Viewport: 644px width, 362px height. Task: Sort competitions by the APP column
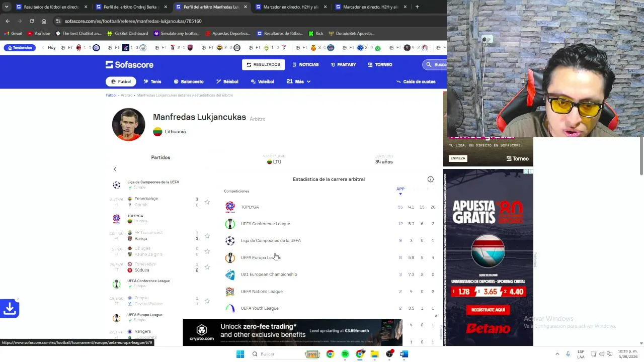point(400,189)
